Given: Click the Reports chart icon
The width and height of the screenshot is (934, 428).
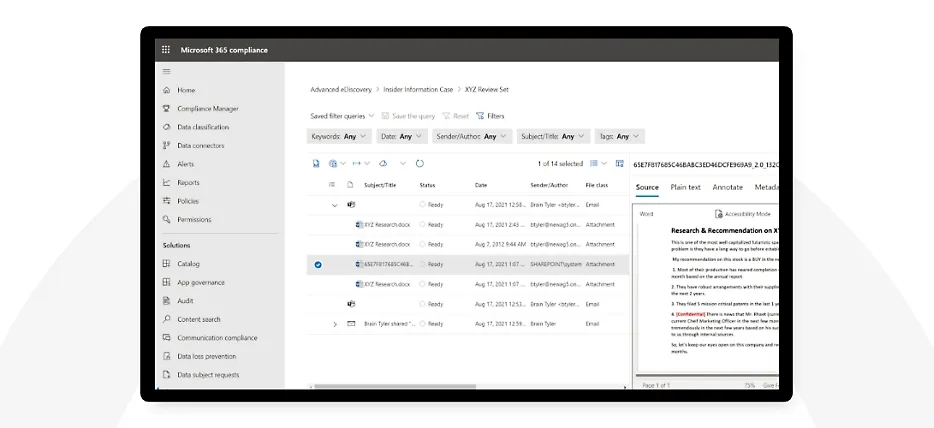Looking at the screenshot, I should tap(166, 182).
